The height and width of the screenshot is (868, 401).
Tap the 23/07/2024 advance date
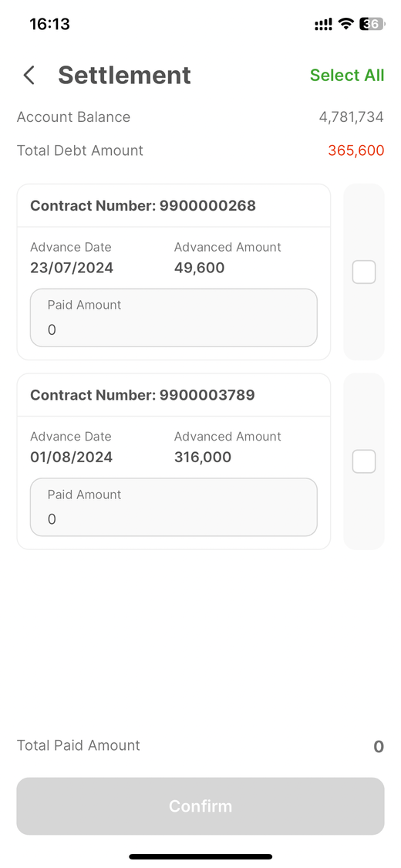pyautogui.click(x=72, y=268)
